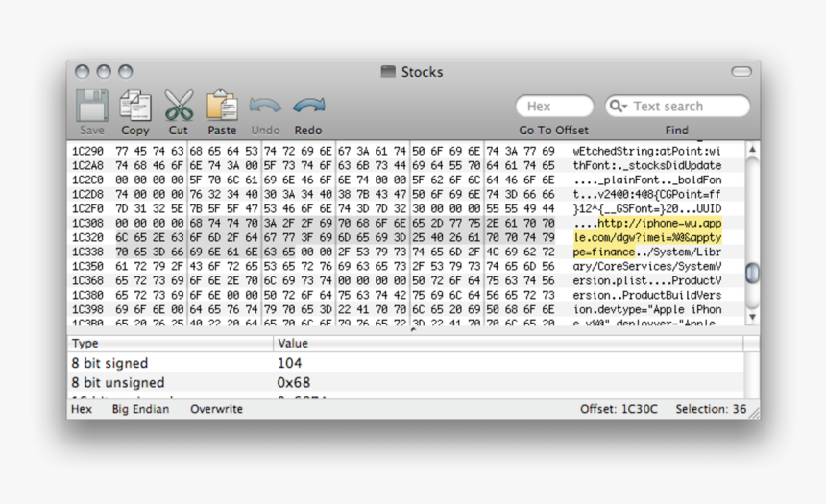The image size is (826, 504).
Task: Click ASCII text thFont:._stocksDidUpdate
Action: [647, 165]
